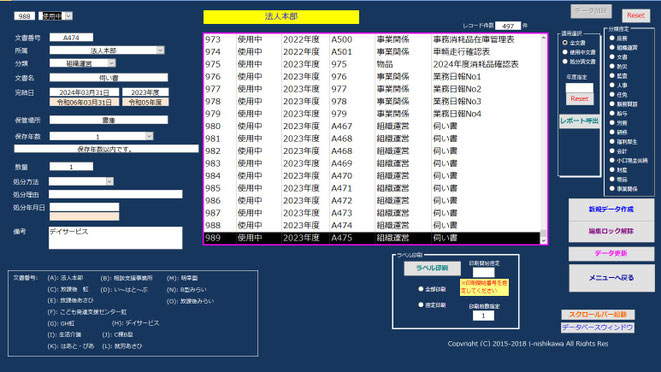Select the 給与 category radio button
The width and height of the screenshot is (661, 372).
point(612,113)
